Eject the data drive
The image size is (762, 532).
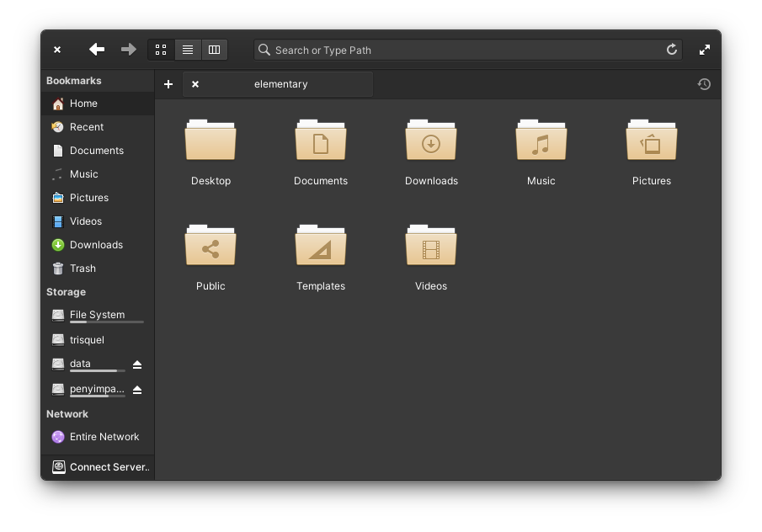(137, 364)
